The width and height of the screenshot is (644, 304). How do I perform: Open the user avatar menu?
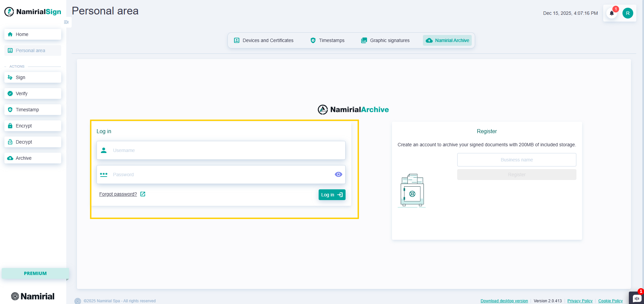[628, 13]
